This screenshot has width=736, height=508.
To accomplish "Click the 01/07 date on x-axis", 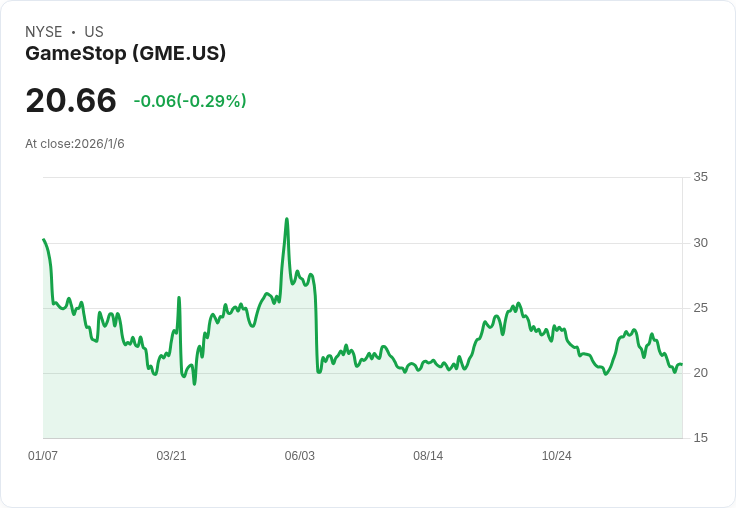I will [43, 456].
